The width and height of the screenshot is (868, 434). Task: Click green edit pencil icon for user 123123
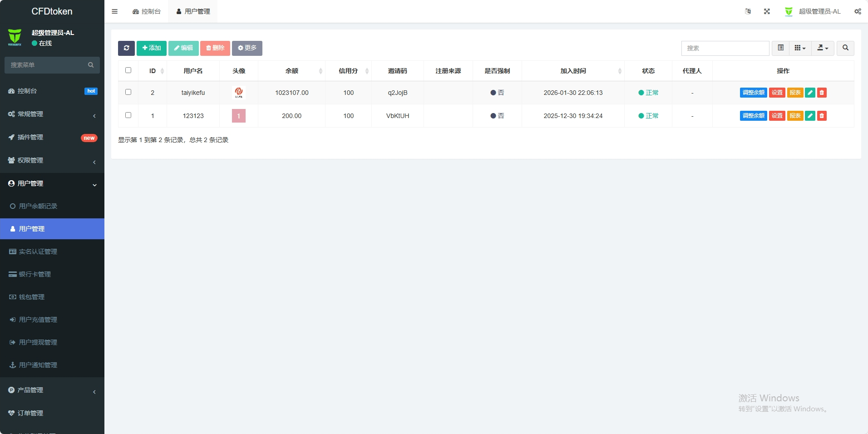[810, 116]
